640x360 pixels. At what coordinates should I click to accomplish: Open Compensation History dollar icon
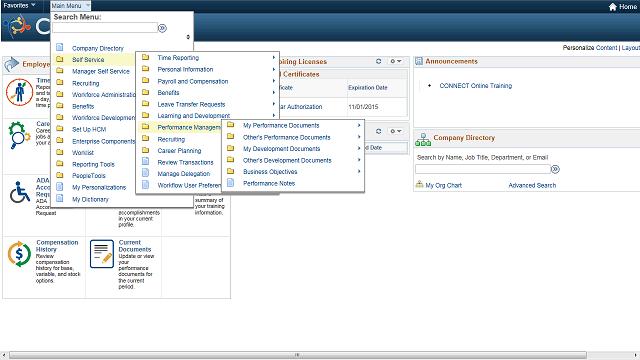pyautogui.click(x=19, y=254)
